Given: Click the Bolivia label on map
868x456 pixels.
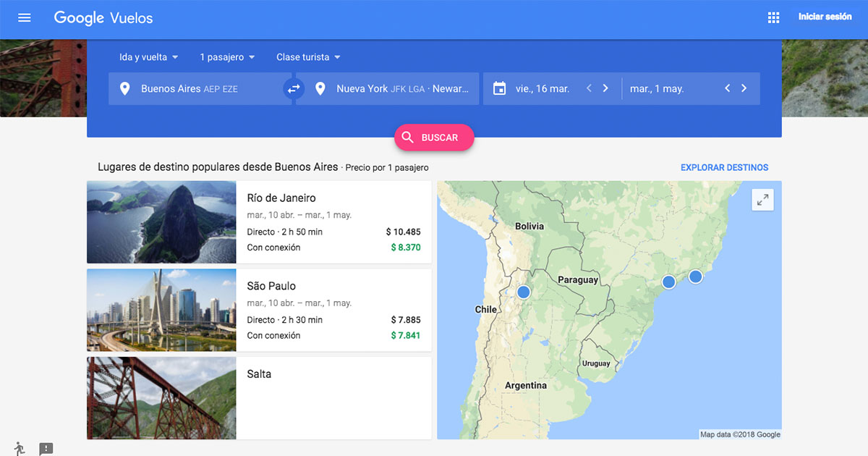Looking at the screenshot, I should tap(529, 227).
